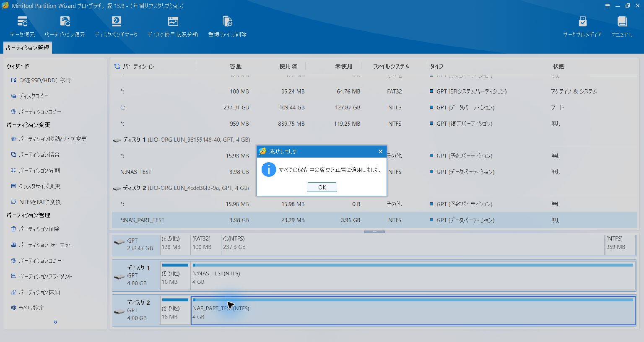Sort by the 使用済 column header
Viewport: 644px width, 342px height.
point(288,66)
